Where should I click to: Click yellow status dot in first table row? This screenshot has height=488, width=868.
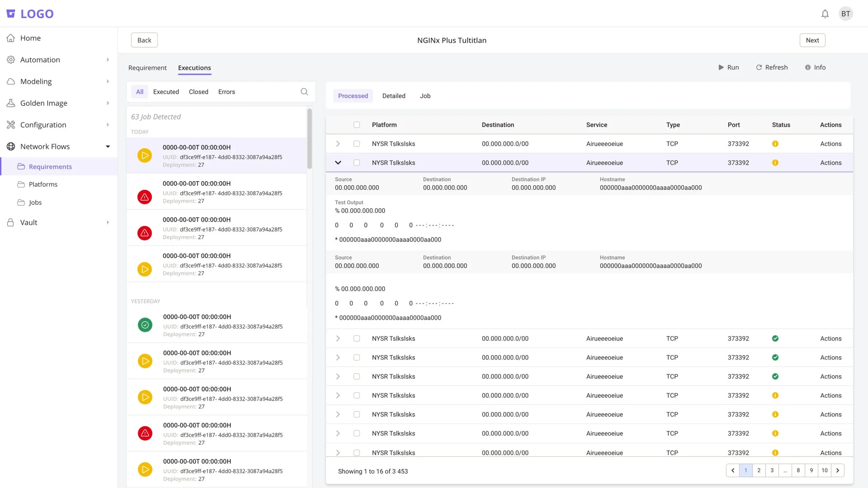pos(775,144)
